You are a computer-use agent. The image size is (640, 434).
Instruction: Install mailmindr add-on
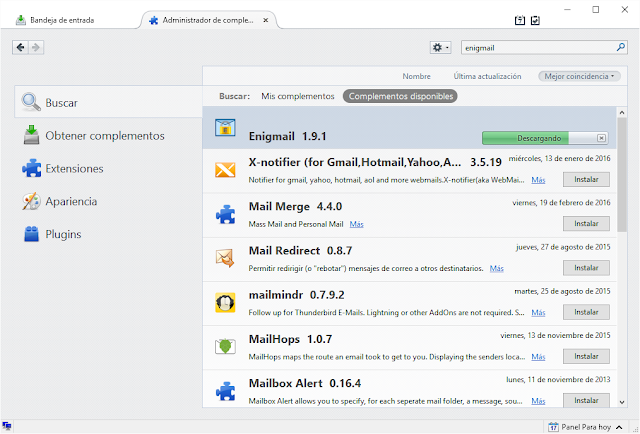click(586, 312)
